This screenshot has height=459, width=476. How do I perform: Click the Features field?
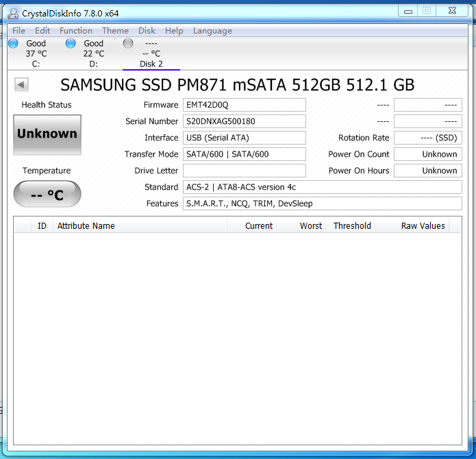click(x=322, y=203)
